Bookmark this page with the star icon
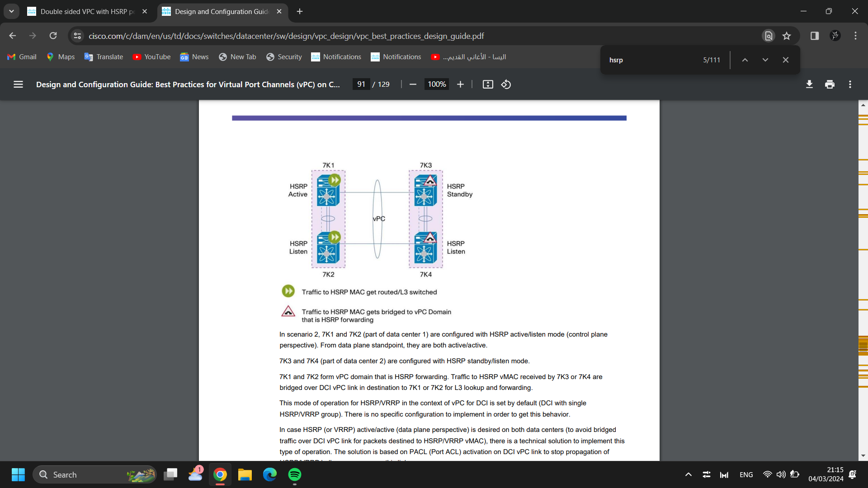 tap(787, 36)
